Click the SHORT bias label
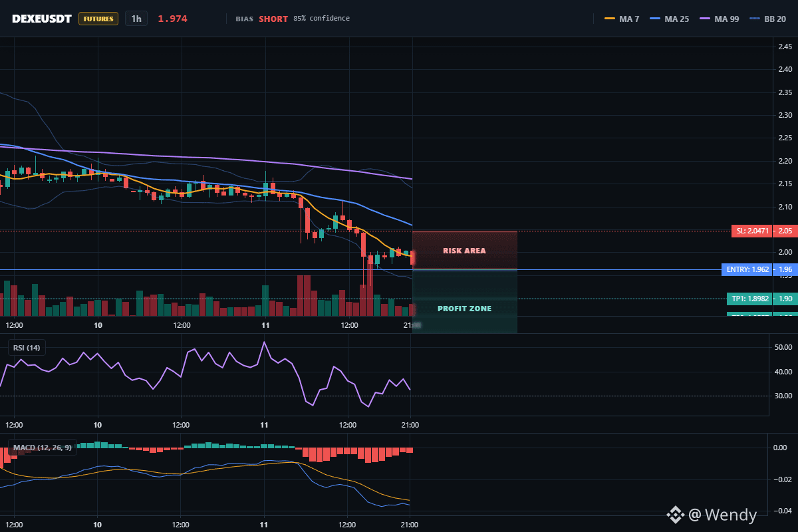 [x=273, y=19]
